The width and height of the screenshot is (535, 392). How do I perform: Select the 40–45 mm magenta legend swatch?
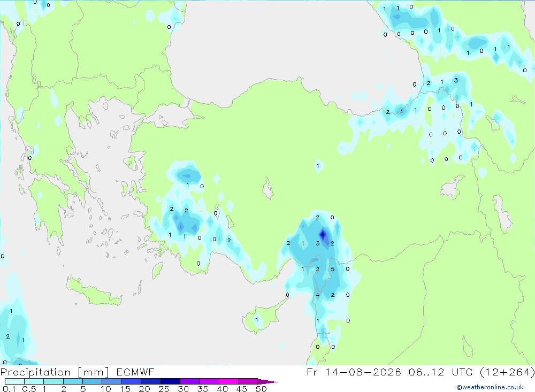pyautogui.click(x=228, y=381)
